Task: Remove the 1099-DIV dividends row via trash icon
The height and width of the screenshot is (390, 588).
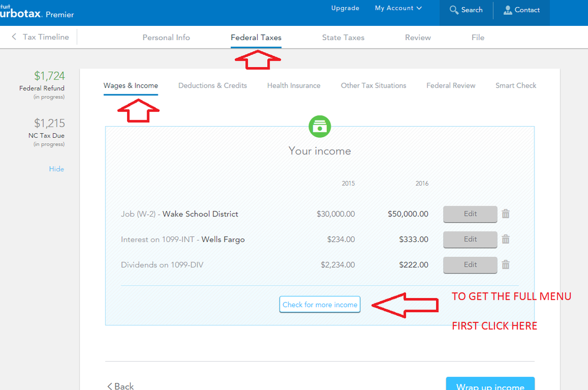Action: coord(506,265)
